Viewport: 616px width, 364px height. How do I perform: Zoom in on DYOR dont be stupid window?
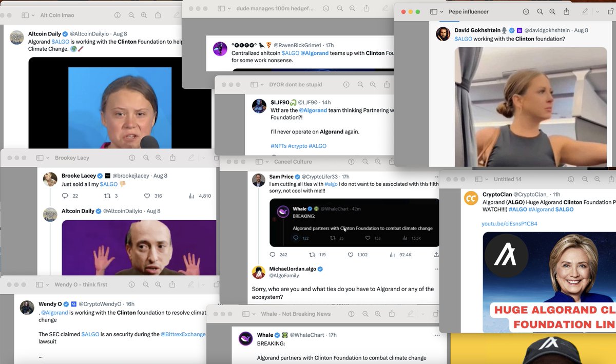373,84
